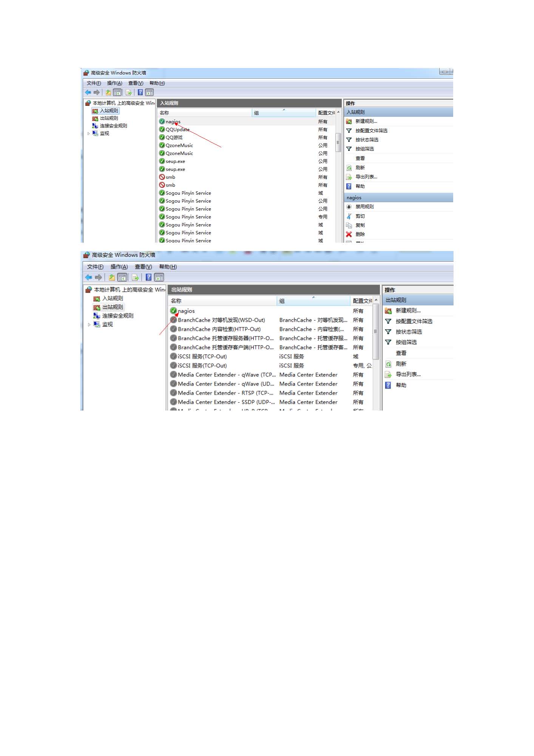Toggle action pane icon in outbound window toolbar
Image resolution: width=534 pixels, height=756 pixels.
pyautogui.click(x=159, y=277)
